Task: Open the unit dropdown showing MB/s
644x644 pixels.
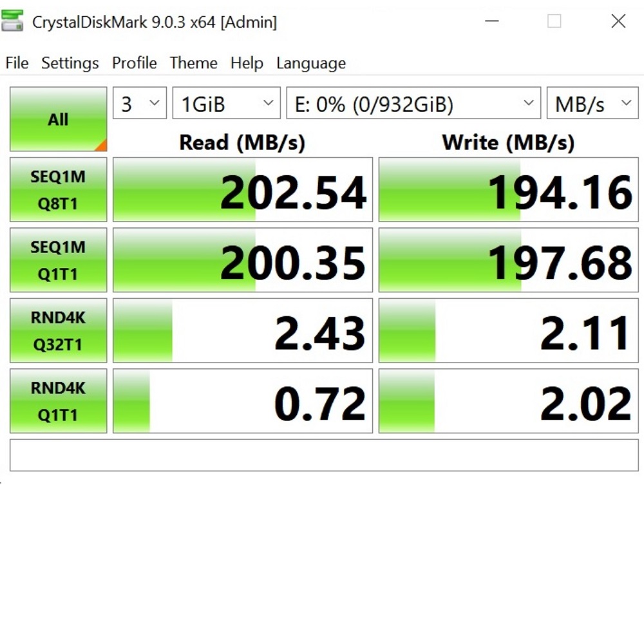Action: click(592, 103)
